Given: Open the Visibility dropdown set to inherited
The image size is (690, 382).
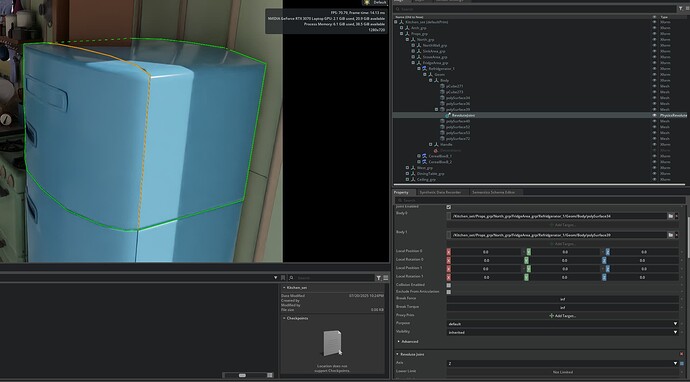Looking at the screenshot, I should pyautogui.click(x=562, y=332).
